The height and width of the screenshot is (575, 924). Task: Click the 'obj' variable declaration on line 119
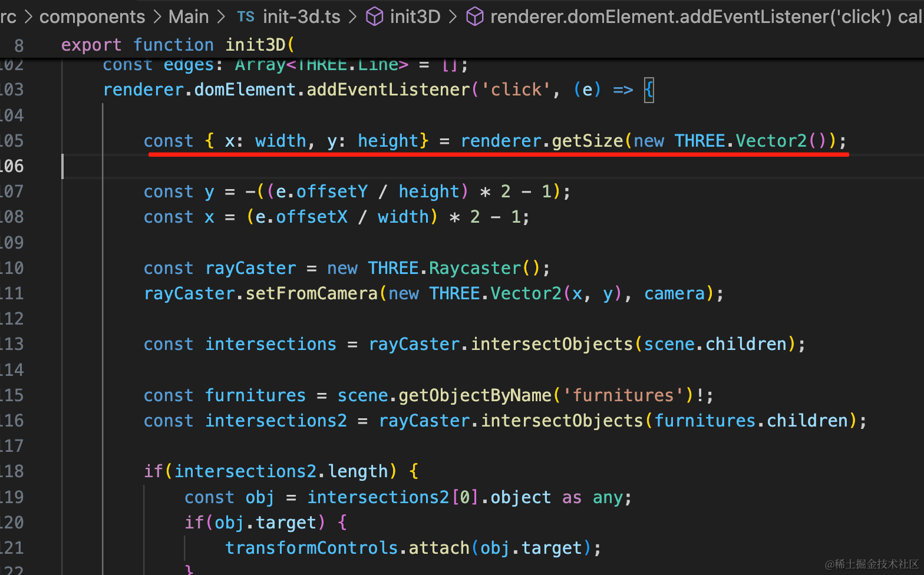[x=260, y=497]
